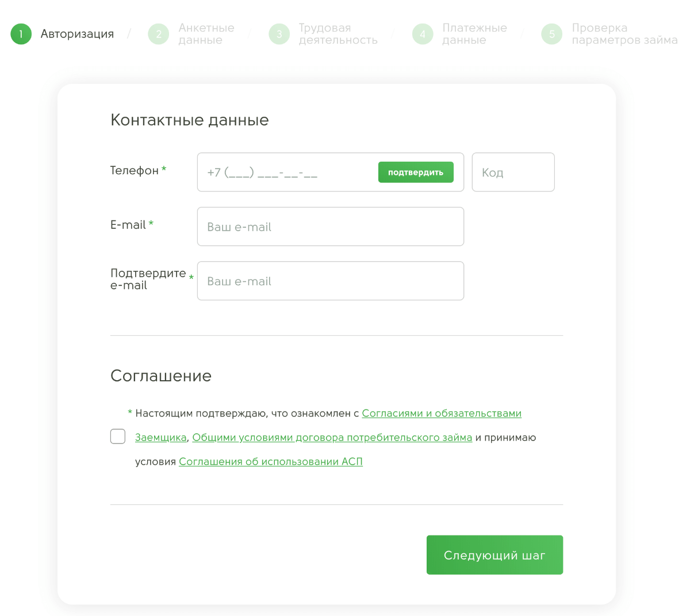Image resolution: width=690 pixels, height=616 pixels.
Task: Open Общими условиями договора потребительского займа link
Action: (x=332, y=437)
